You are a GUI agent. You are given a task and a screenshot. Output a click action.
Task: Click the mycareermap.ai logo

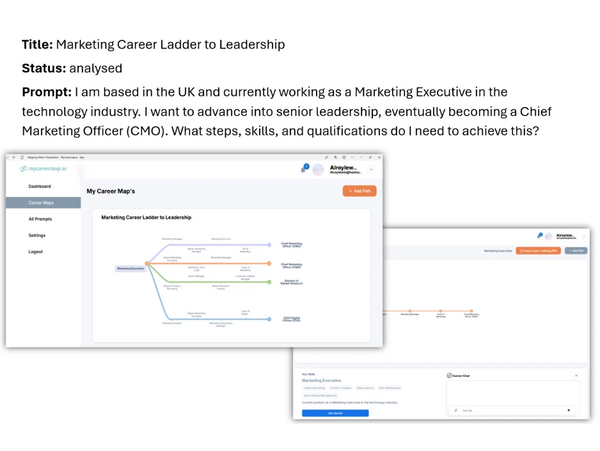point(43,168)
